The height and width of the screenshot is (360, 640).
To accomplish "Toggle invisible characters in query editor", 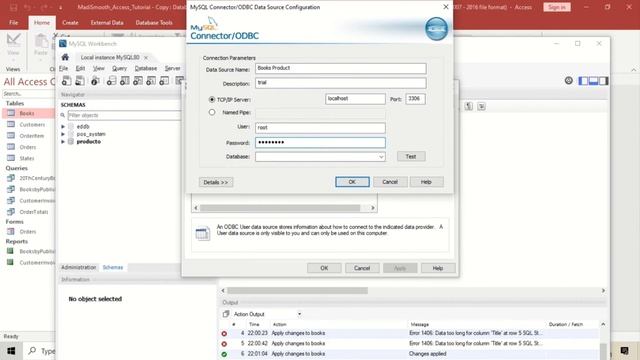I will coord(469,106).
